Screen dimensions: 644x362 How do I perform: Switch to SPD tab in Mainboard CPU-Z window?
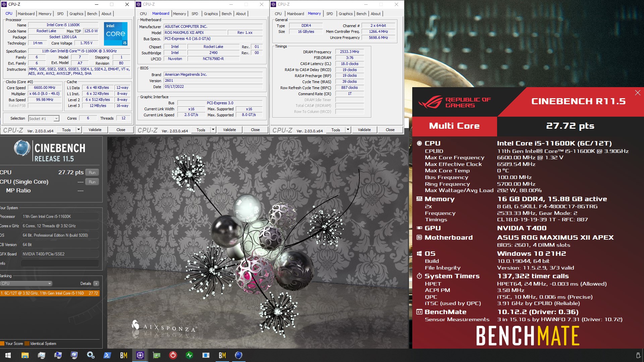(x=195, y=14)
